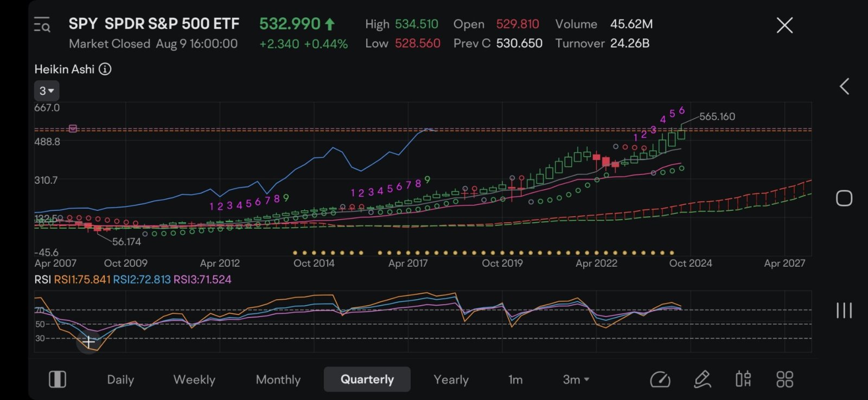868x400 pixels.
Task: Tap the Volume 45.62M value
Action: tap(631, 24)
